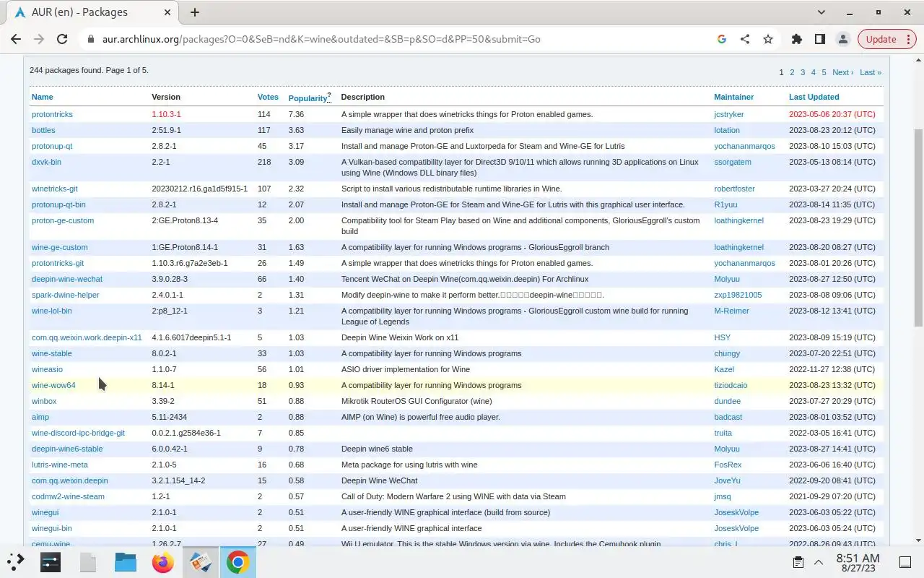Share this page via the share icon
Screen dimensions: 924x578
pos(745,39)
